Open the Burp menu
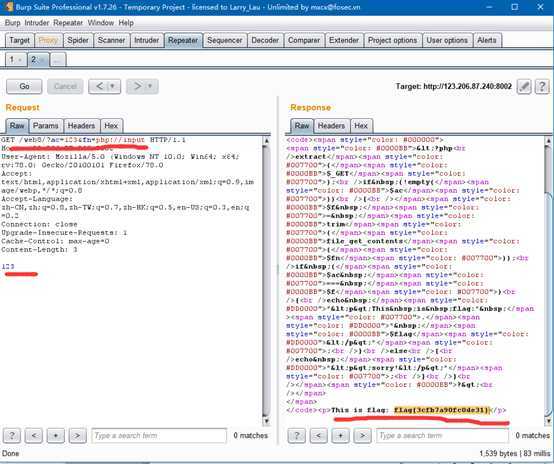The width and height of the screenshot is (554, 464). (12, 23)
